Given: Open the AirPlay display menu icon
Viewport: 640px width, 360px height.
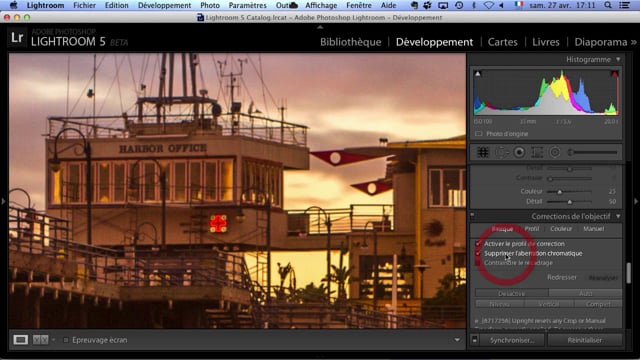Looking at the screenshot, I should click(x=443, y=5).
